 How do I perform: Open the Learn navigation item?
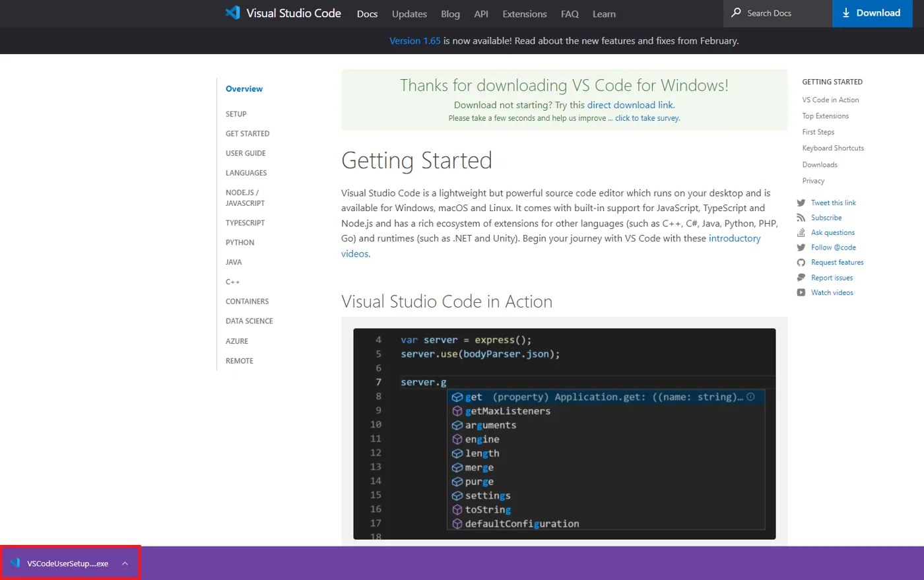pyautogui.click(x=604, y=14)
